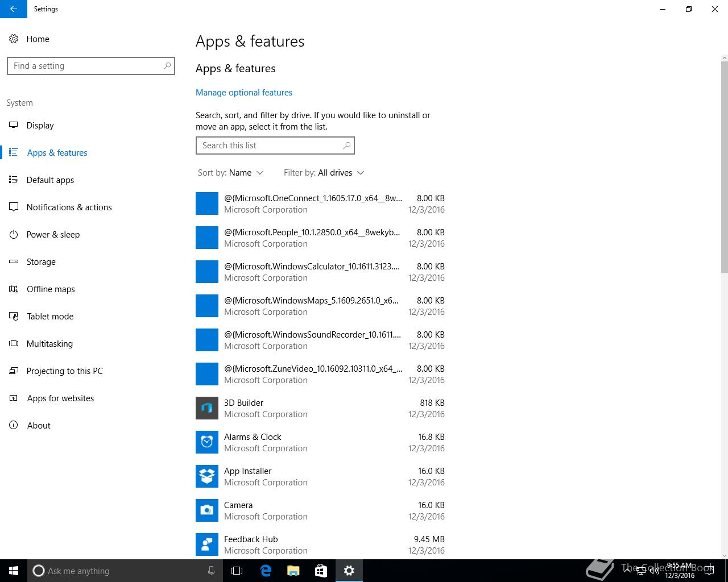Select the App Installer entry name
Viewport: 728px width, 582px height.
(x=247, y=471)
